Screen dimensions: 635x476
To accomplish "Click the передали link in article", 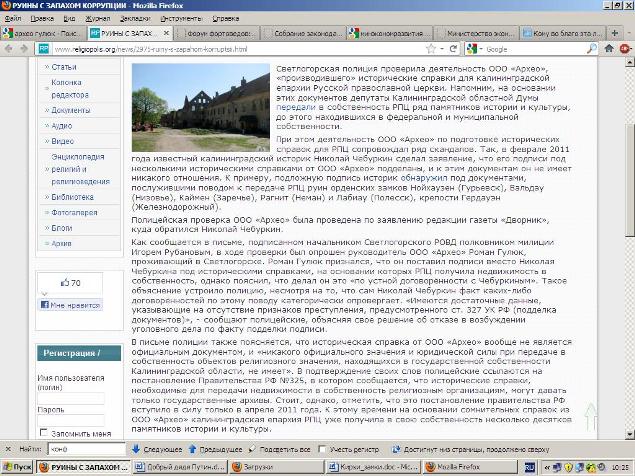I will click(x=295, y=107).
